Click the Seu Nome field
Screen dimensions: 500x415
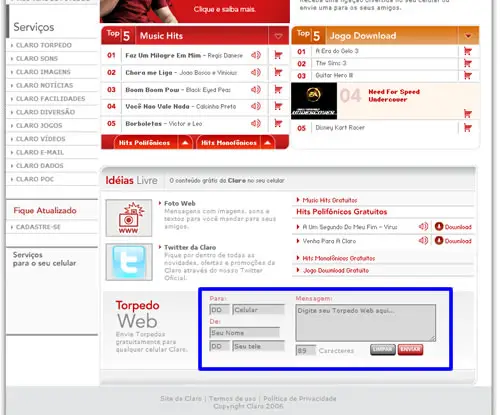coord(245,333)
